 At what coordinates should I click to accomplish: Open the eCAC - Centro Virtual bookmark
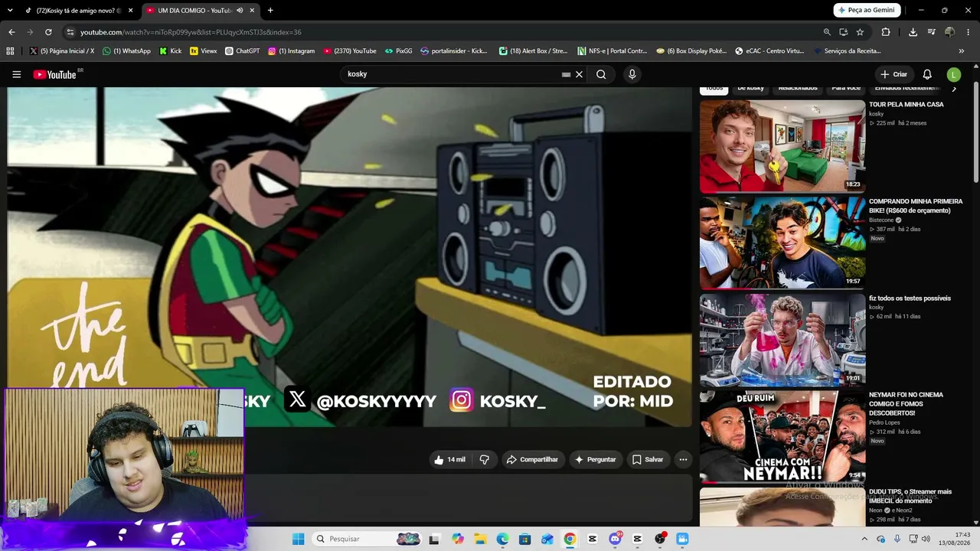[x=769, y=51]
